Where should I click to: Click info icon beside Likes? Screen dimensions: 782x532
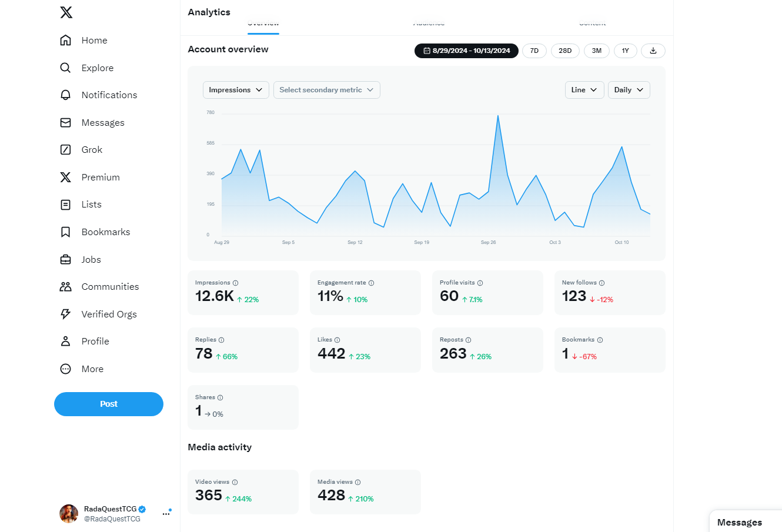pyautogui.click(x=337, y=340)
